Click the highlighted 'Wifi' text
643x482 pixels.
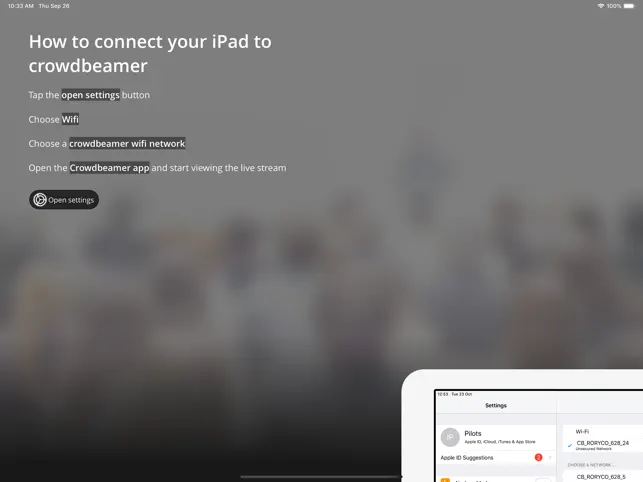coord(70,119)
